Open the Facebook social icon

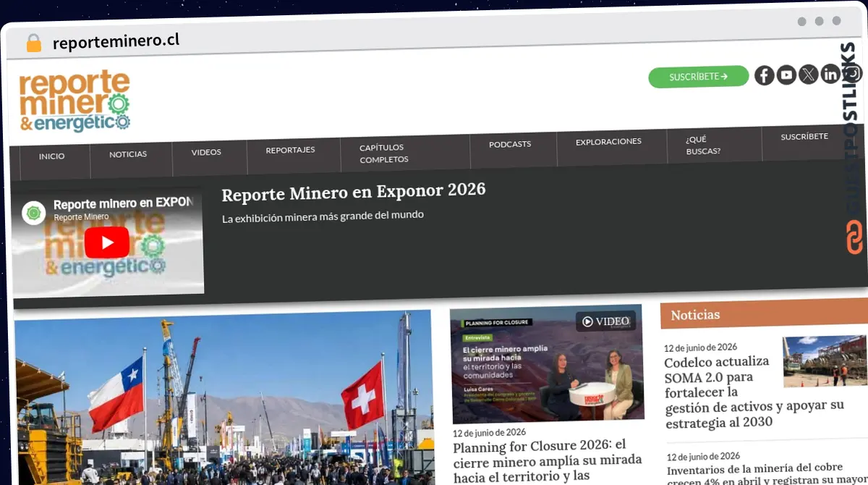[x=765, y=75]
